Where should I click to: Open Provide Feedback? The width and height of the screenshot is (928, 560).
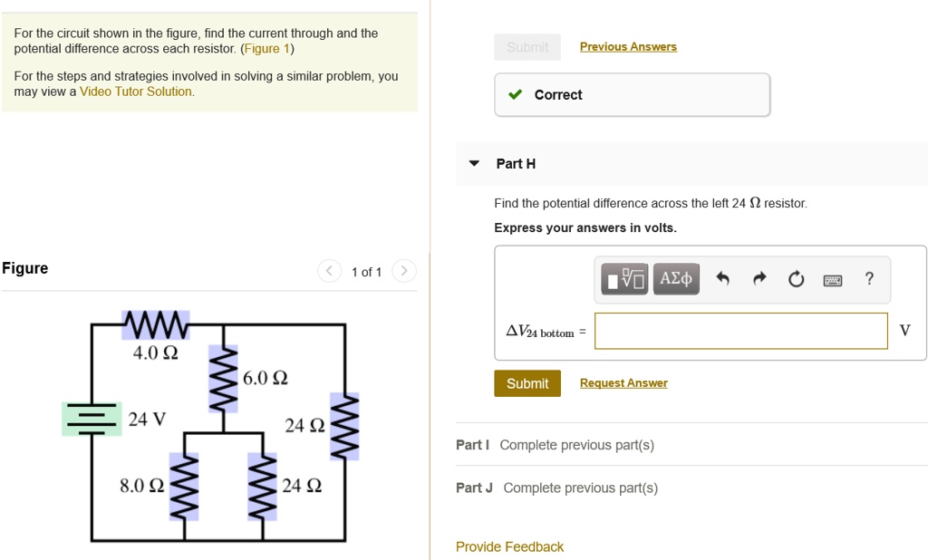pos(508,547)
